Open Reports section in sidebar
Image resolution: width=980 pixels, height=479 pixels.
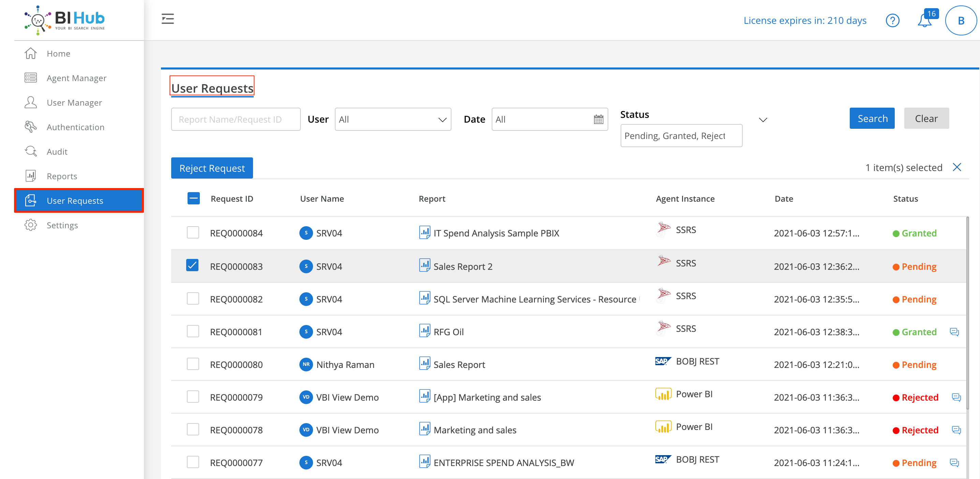pos(62,176)
